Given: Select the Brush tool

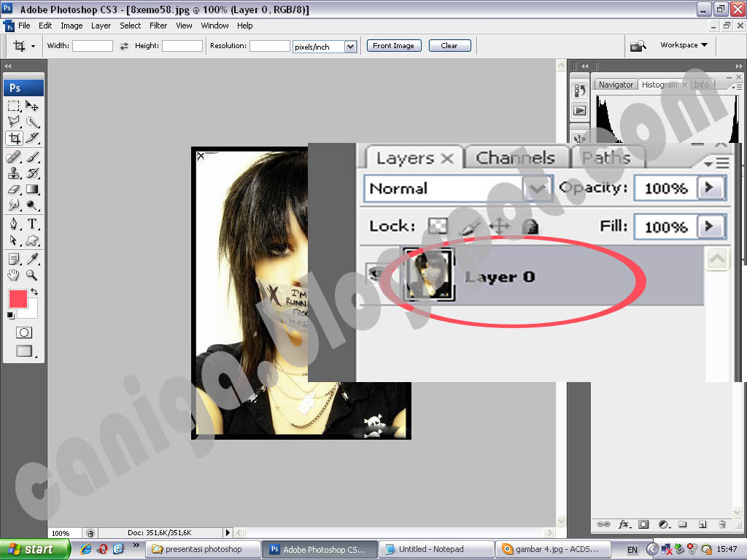Looking at the screenshot, I should point(32,157).
